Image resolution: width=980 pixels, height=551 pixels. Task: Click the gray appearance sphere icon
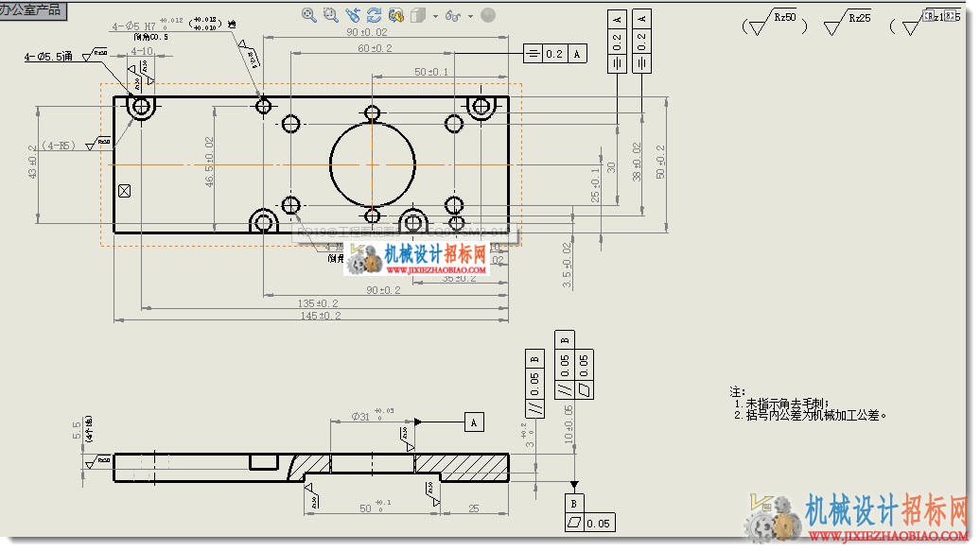(x=488, y=15)
